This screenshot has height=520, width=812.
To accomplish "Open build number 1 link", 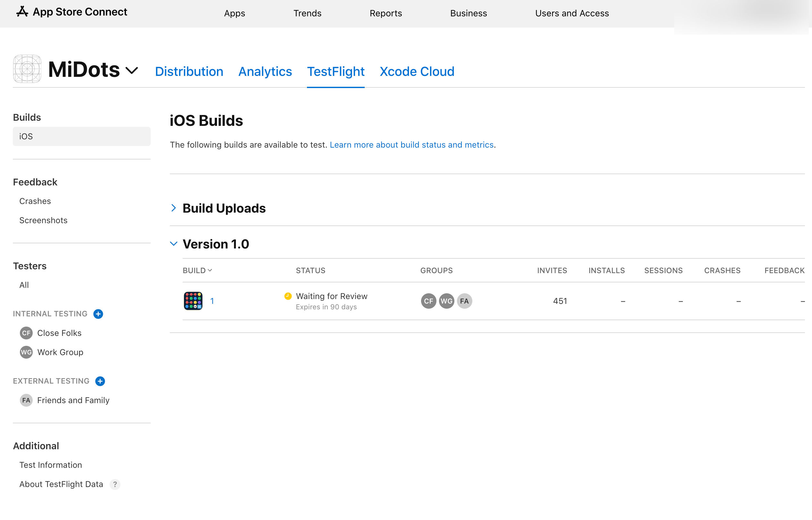I will pyautogui.click(x=212, y=301).
